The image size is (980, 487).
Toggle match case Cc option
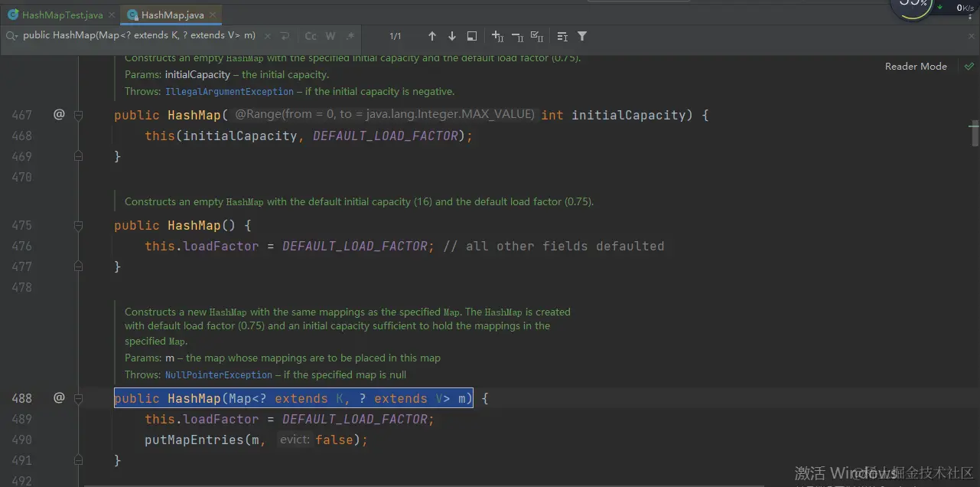click(311, 36)
